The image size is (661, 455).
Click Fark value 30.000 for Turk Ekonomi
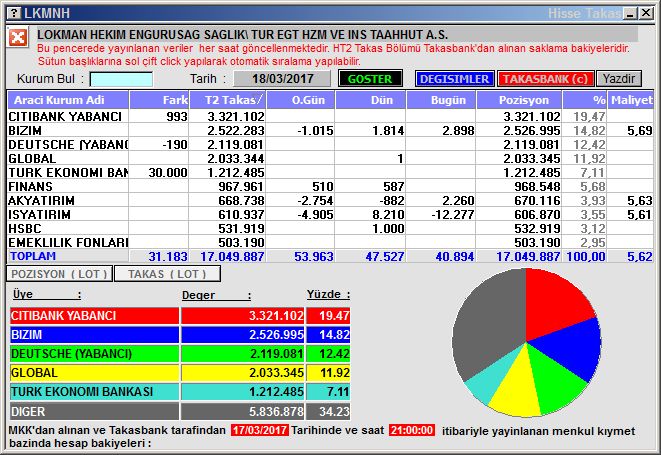coord(168,172)
